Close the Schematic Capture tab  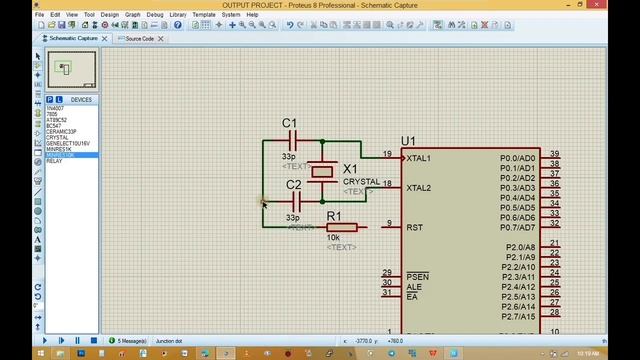pos(104,38)
